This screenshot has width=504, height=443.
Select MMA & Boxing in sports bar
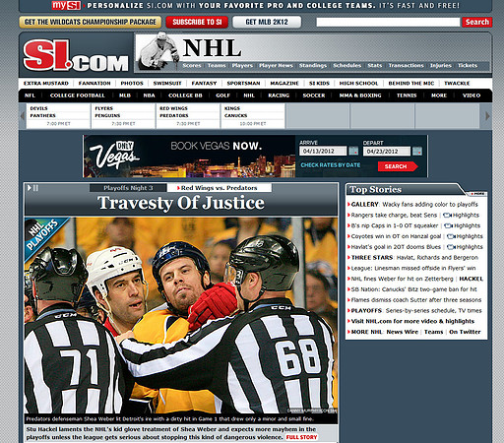[360, 95]
